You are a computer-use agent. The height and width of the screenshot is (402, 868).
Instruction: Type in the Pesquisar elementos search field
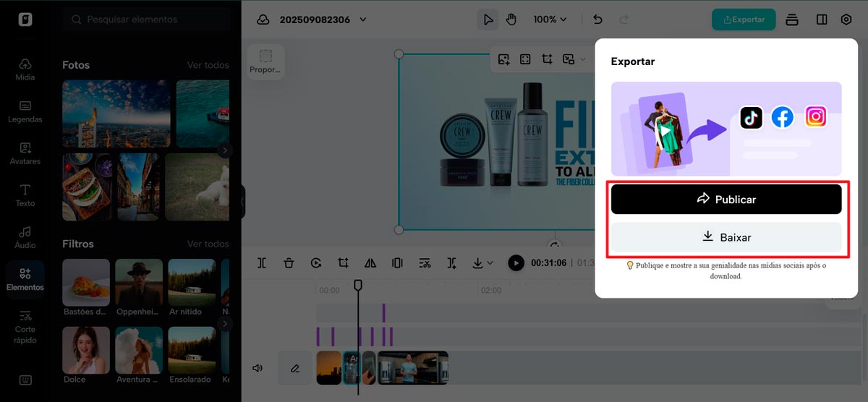[x=152, y=20]
